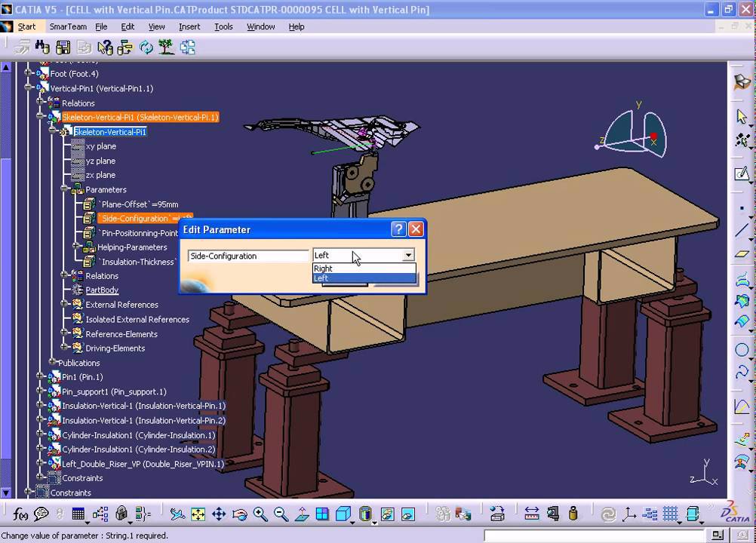Image resolution: width=756 pixels, height=543 pixels.
Task: Click the Design Table grid icon
Action: click(x=78, y=514)
